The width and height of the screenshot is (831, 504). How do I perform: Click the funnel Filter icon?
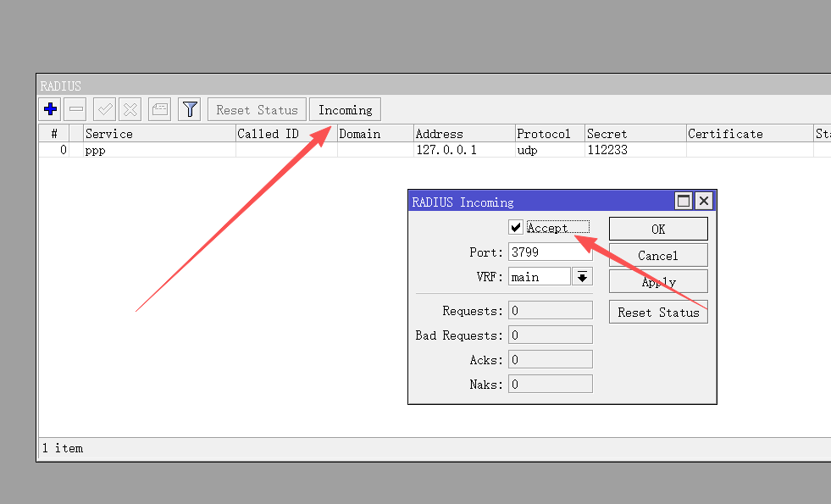point(190,109)
